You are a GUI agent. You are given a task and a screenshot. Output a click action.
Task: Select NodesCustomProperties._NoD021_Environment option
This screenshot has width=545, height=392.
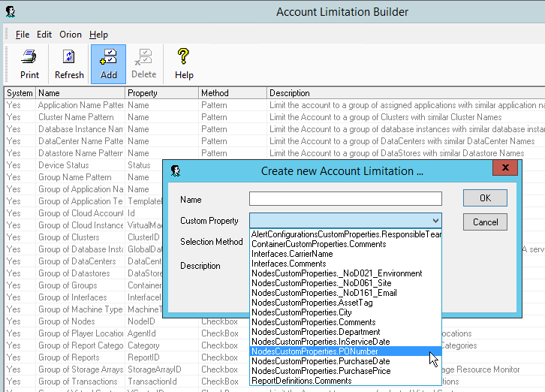(345, 273)
